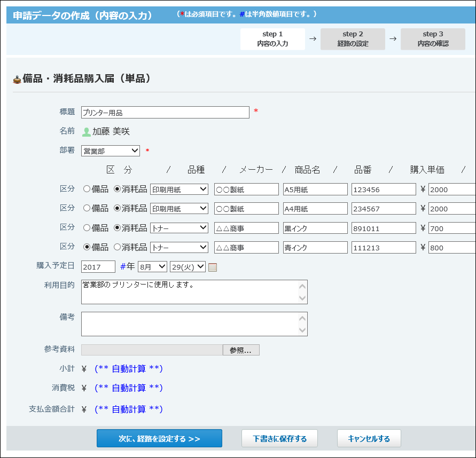Viewport: 476px width, 458px height.
Task: Click the step 2 経路の設定 tab
Action: click(x=353, y=39)
